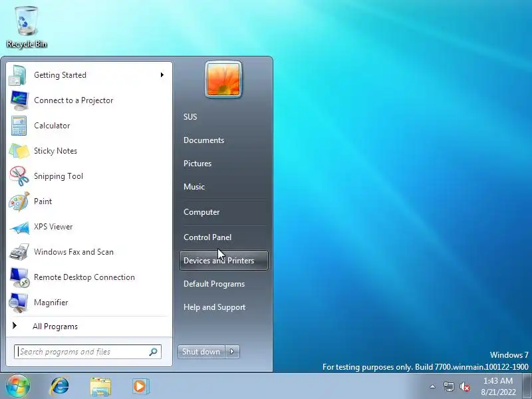The width and height of the screenshot is (532, 399).
Task: Open Paint via its palette icon
Action: point(19,201)
